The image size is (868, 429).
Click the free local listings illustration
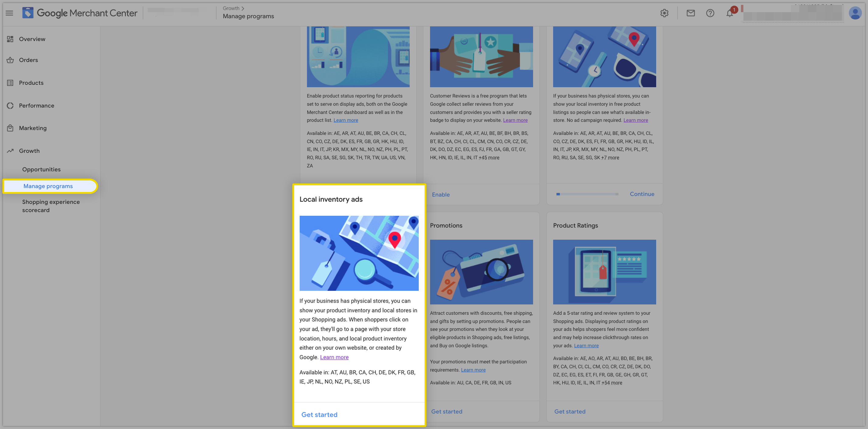[x=604, y=57]
